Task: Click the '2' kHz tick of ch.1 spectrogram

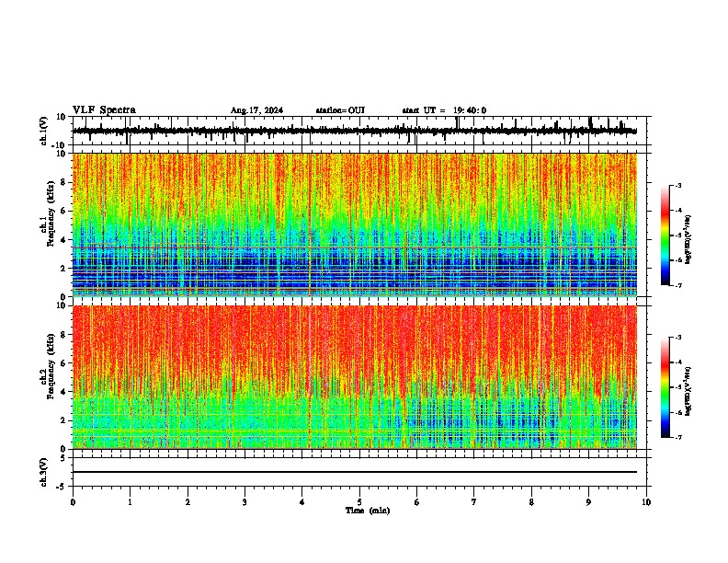Action: pos(63,269)
